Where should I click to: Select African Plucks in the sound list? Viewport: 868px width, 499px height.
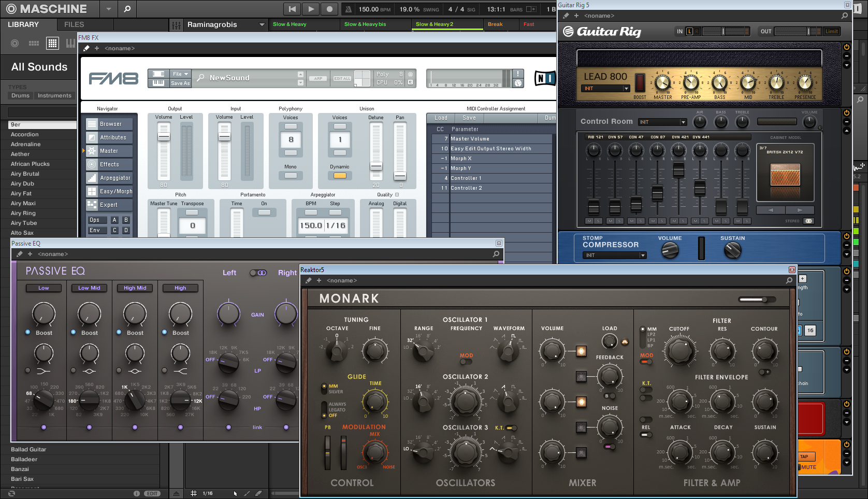(30, 164)
